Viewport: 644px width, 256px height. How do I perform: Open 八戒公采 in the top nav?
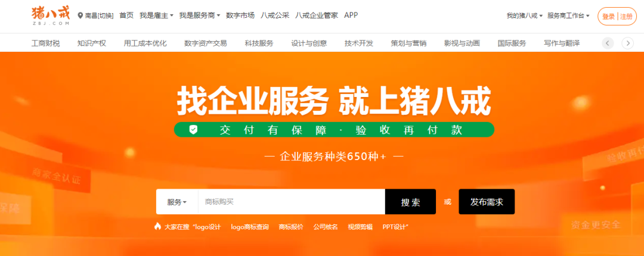click(x=275, y=15)
